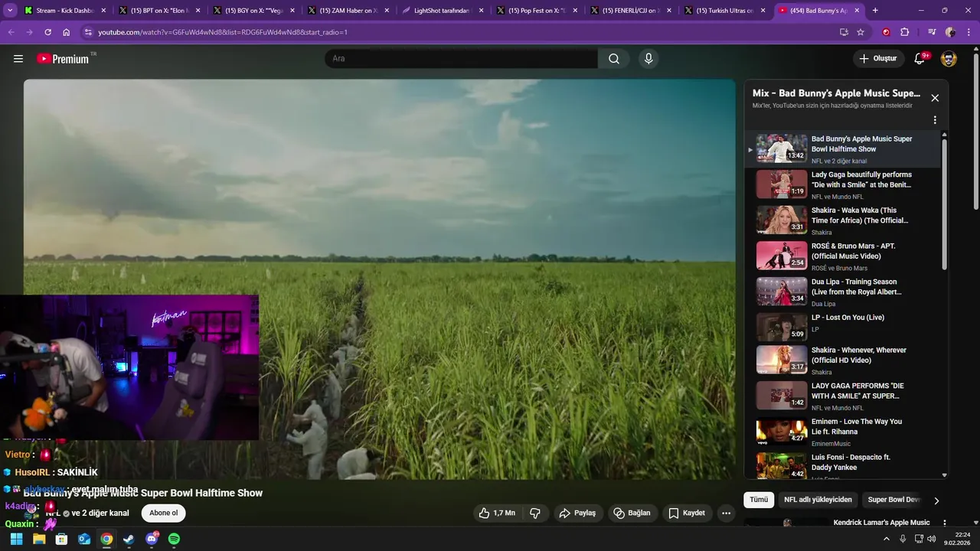Go to browser home page
The width and height of the screenshot is (980, 551).
tap(67, 32)
